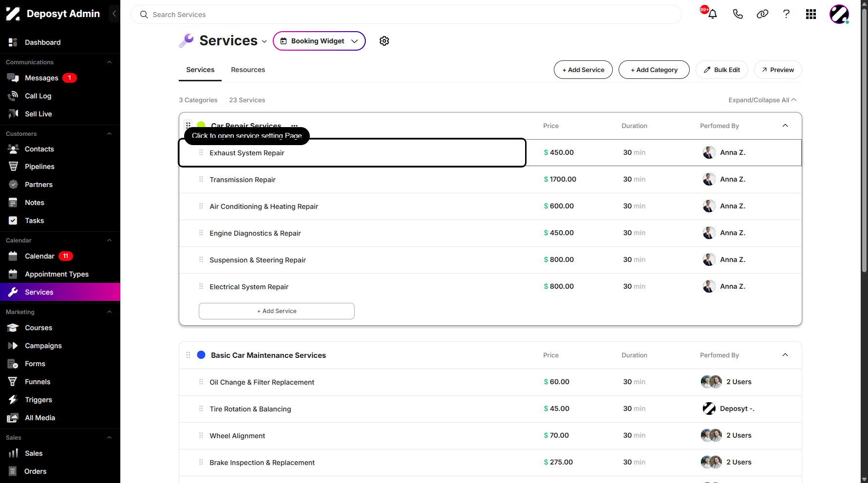
Task: Open Oil Change & Filter Replacement service
Action: point(262,382)
